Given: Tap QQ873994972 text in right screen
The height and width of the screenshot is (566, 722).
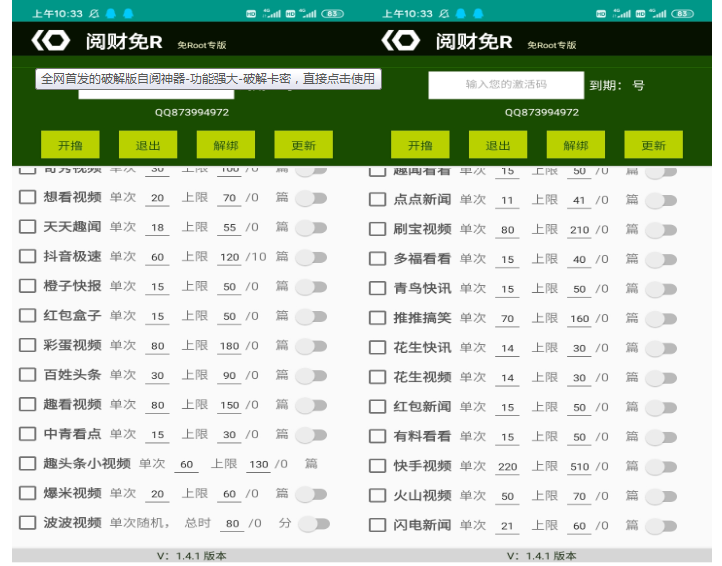Looking at the screenshot, I should (x=542, y=112).
